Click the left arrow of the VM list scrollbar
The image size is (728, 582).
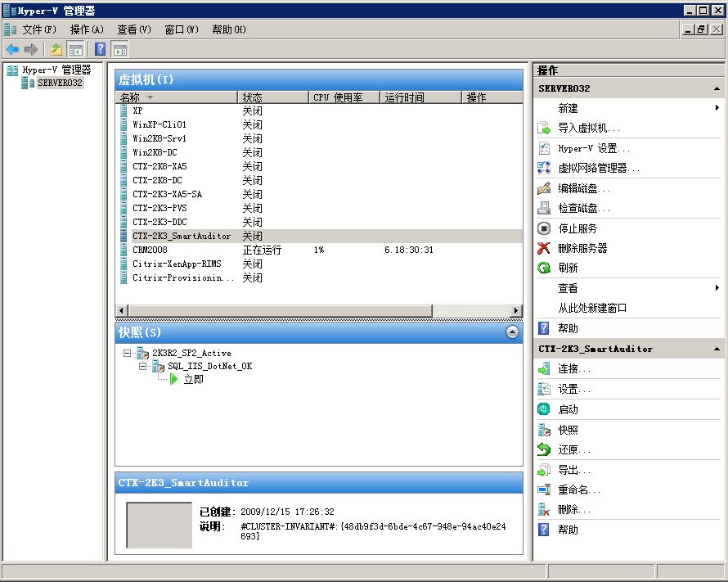122,310
